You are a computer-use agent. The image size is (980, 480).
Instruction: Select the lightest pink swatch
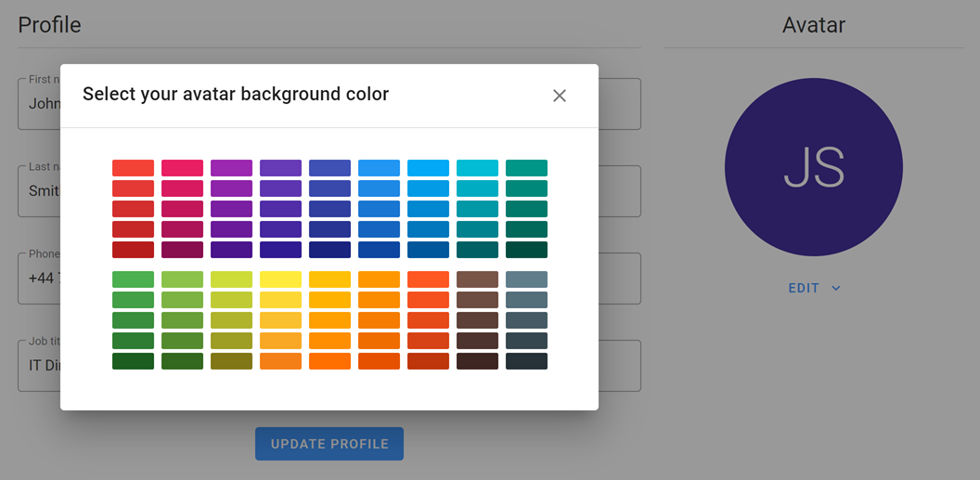(182, 168)
